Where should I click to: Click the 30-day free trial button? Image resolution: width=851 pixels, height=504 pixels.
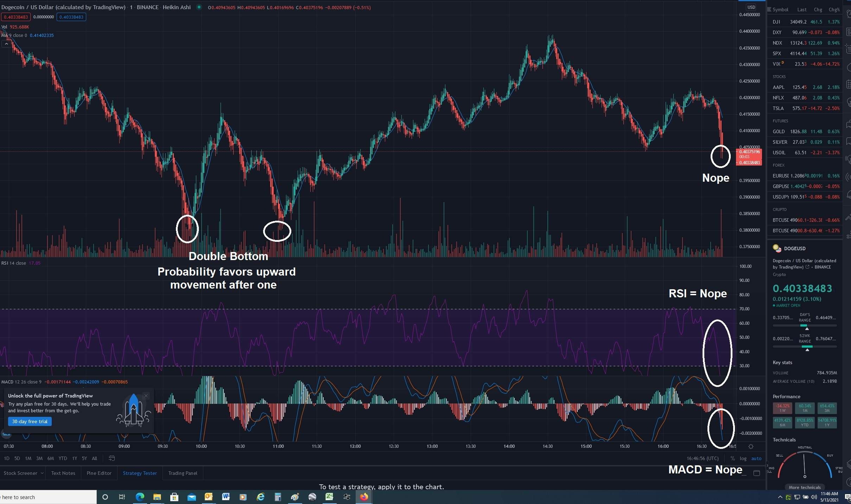(30, 421)
